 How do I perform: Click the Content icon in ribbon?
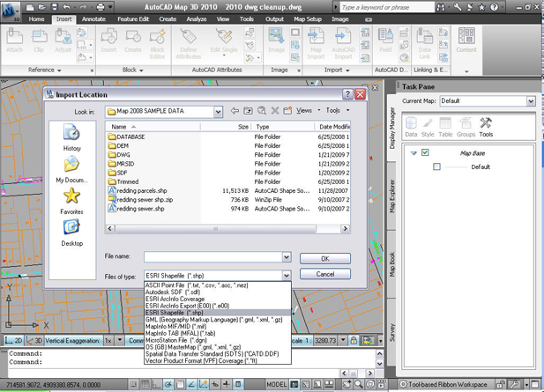pos(466,41)
